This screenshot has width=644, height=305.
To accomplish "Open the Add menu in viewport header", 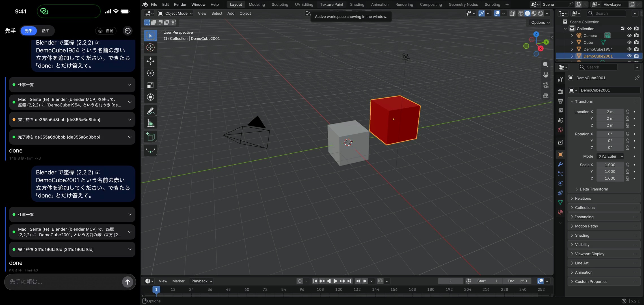I will (231, 13).
